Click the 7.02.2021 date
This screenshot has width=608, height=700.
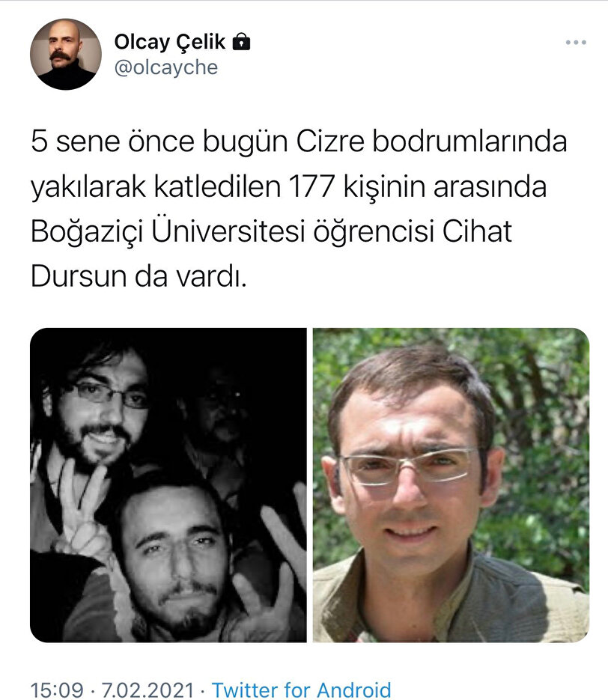pyautogui.click(x=148, y=690)
